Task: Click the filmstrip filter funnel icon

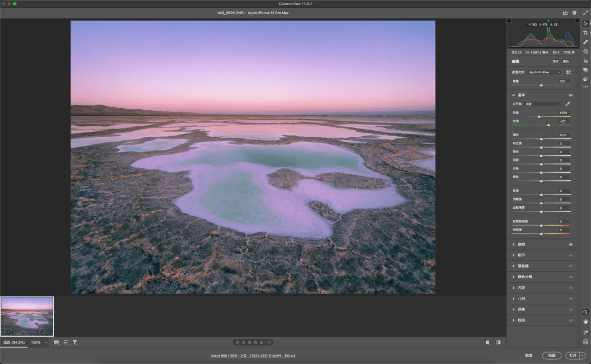Action: point(75,343)
